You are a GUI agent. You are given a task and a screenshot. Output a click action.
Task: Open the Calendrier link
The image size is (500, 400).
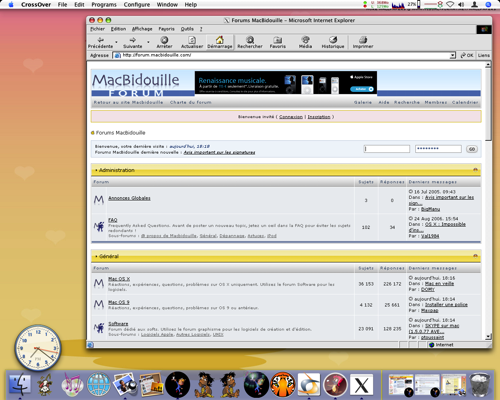tap(465, 102)
